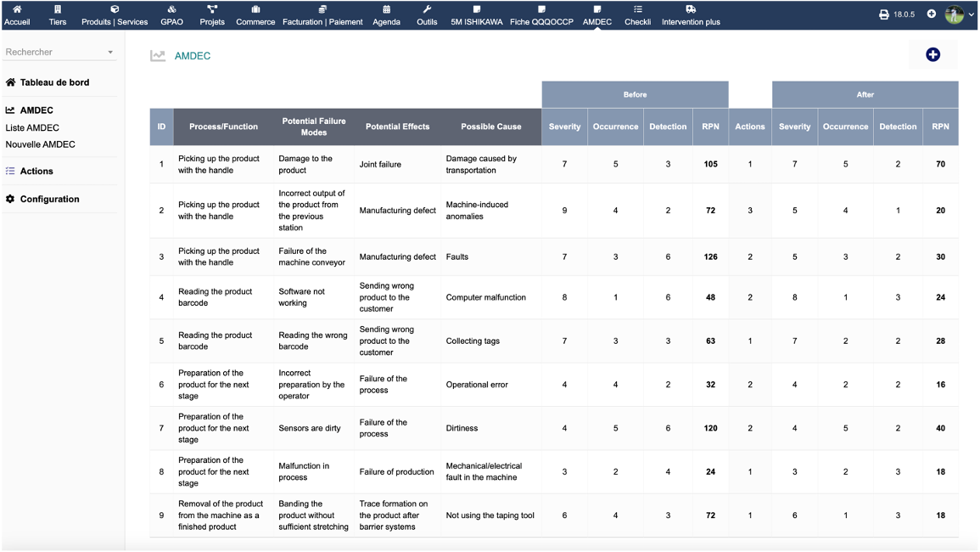The width and height of the screenshot is (980, 552).
Task: Expand the Rechercher search dropdown
Action: point(110,53)
